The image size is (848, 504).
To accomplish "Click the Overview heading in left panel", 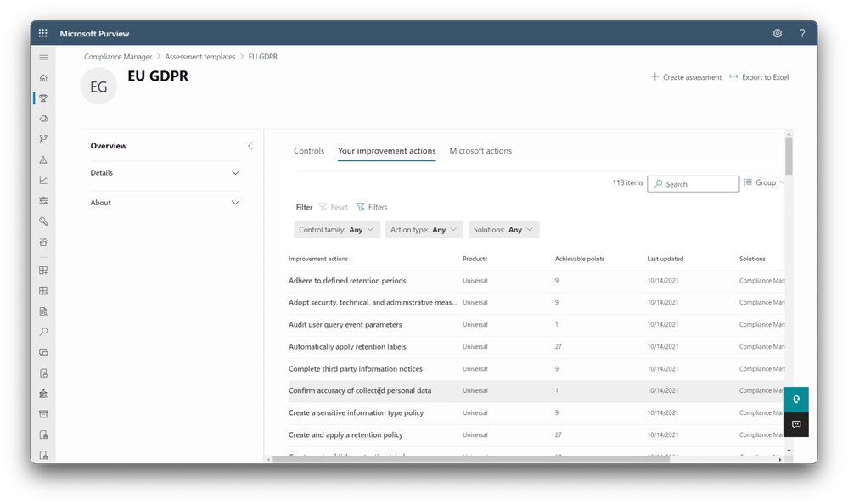I will (109, 146).
